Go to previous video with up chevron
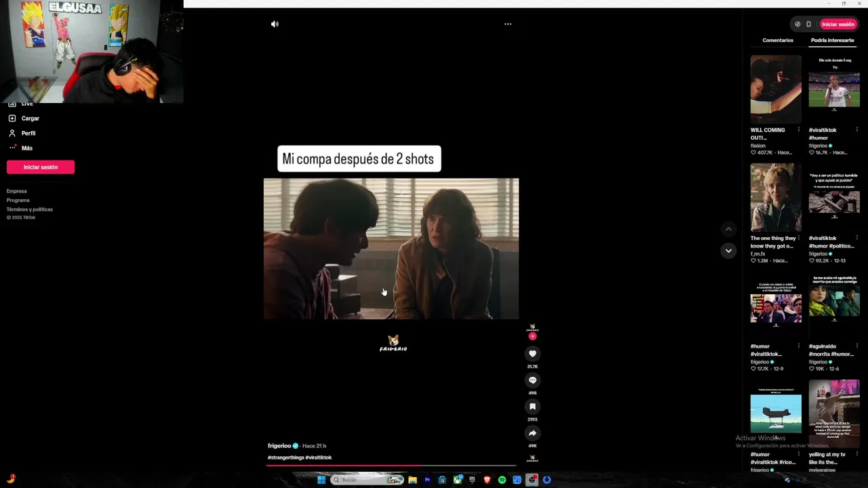This screenshot has height=488, width=868. 728,229
